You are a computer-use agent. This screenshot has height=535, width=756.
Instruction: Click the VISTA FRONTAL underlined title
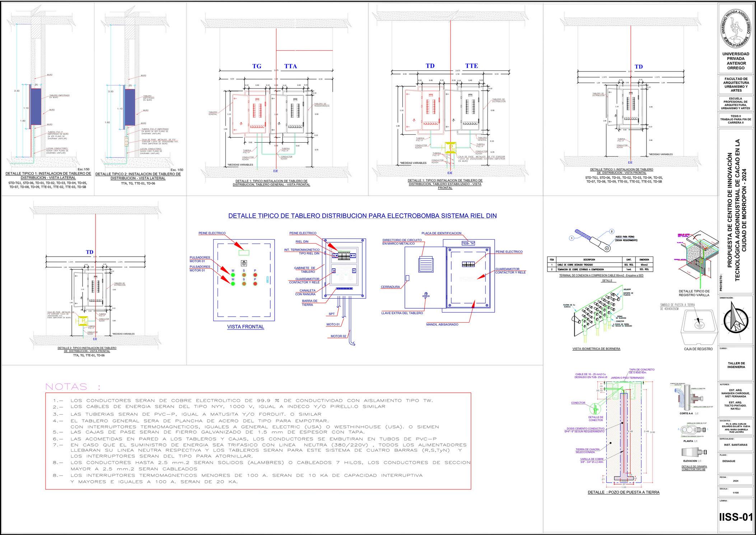click(246, 327)
